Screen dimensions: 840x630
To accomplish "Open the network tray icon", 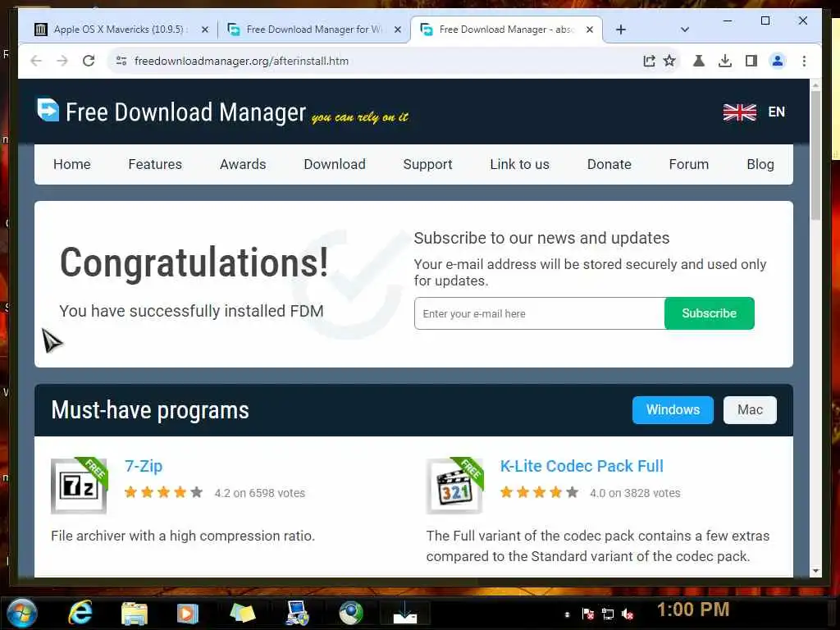I will [x=608, y=614].
